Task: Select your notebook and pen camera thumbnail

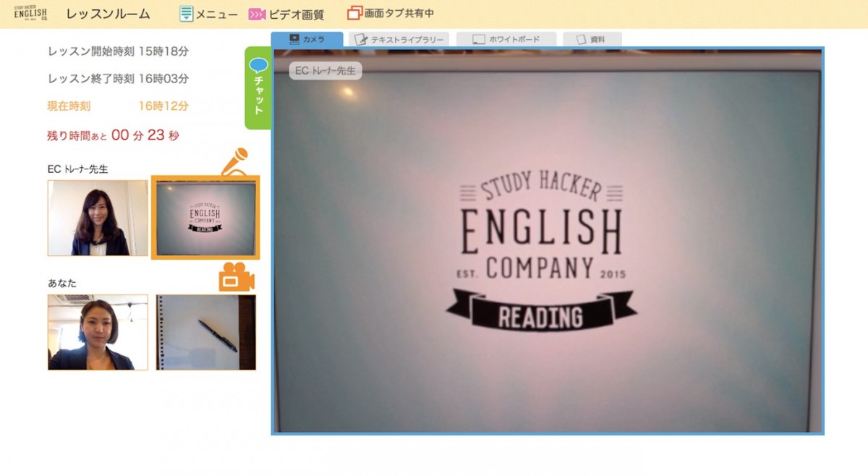Action: click(x=205, y=332)
